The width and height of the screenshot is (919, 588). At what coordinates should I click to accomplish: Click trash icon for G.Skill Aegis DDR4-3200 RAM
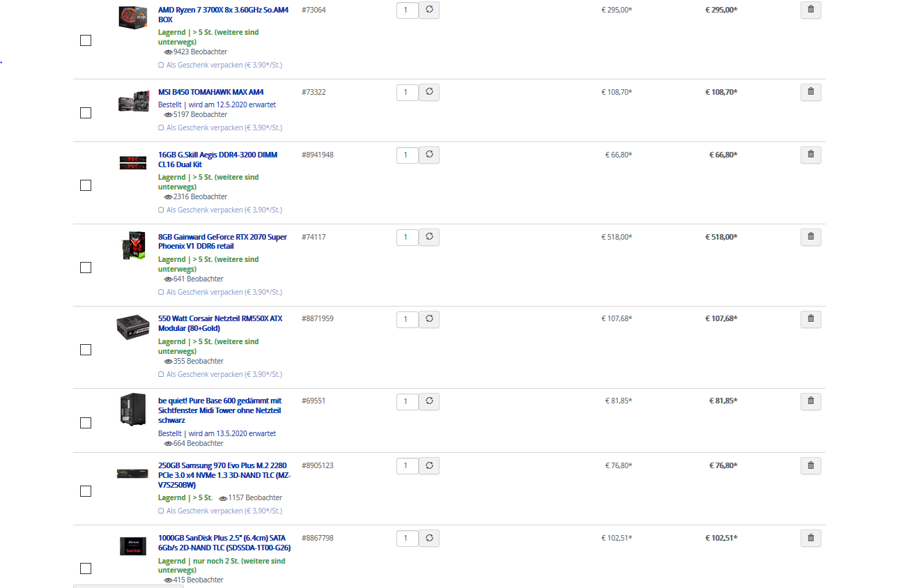(810, 155)
